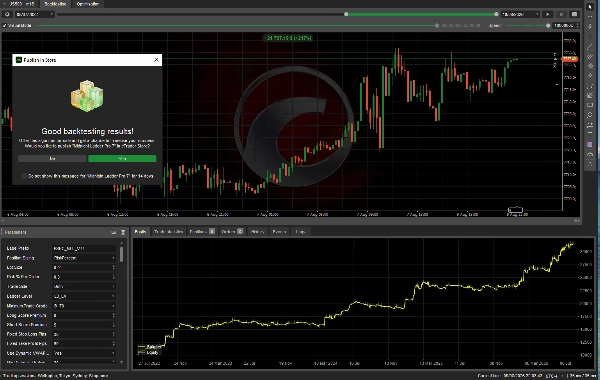Viewport: 600px width, 380px height.
Task: Click the Label Prefix input field
Action: 84,248
